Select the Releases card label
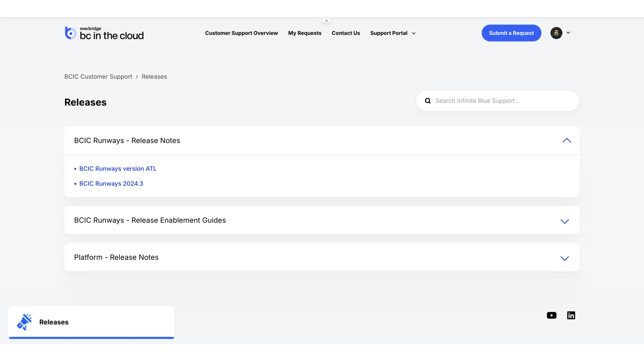The width and height of the screenshot is (644, 362). (54, 322)
